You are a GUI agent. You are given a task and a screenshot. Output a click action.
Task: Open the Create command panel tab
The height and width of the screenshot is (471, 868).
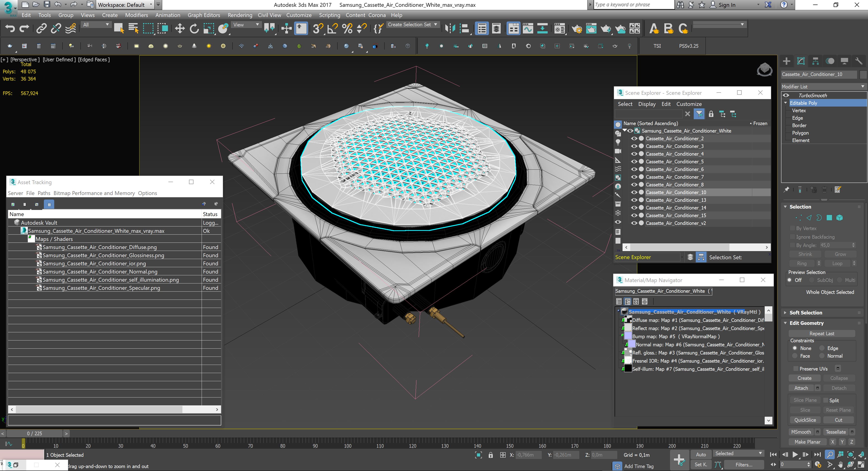point(786,61)
